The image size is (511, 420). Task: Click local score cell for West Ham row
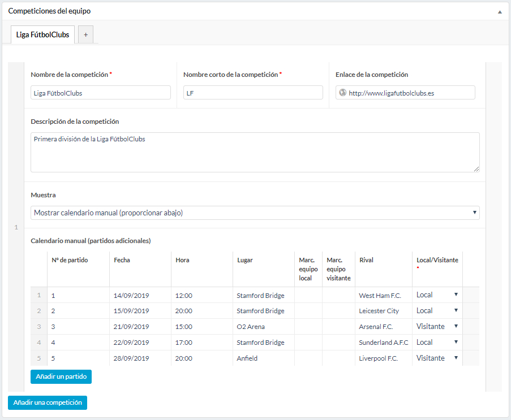click(308, 295)
